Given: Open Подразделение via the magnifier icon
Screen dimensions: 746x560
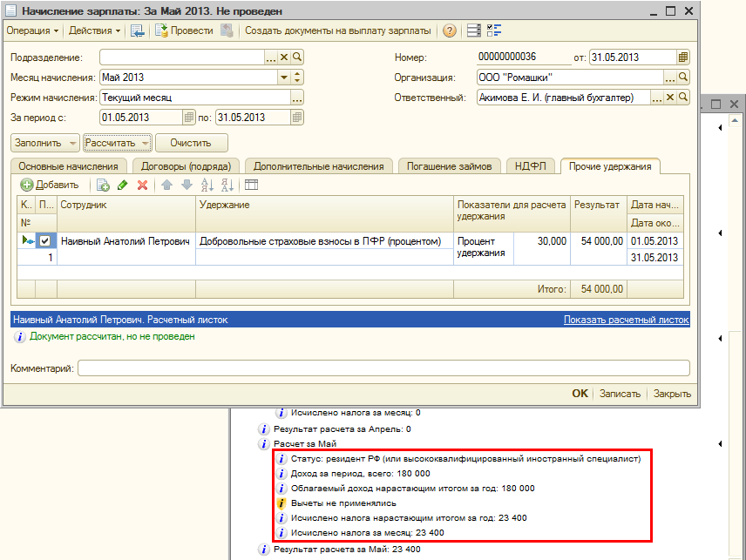Looking at the screenshot, I should pyautogui.click(x=297, y=57).
